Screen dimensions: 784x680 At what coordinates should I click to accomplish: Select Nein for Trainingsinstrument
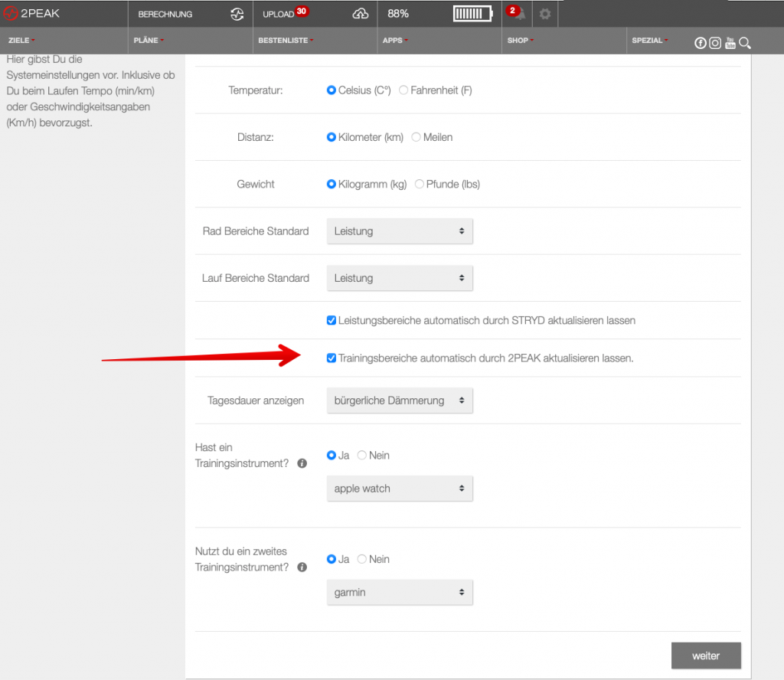[362, 455]
